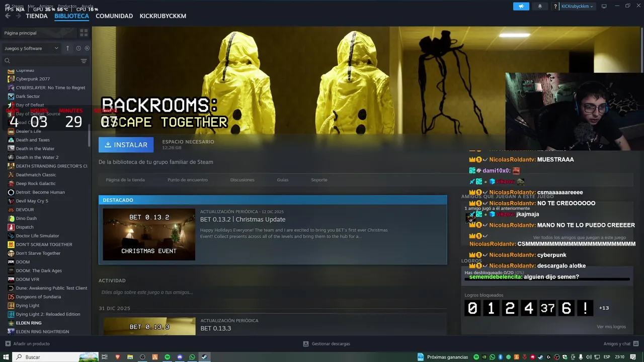
Task: Click the ready-to-play filter icon
Action: pyautogui.click(x=87, y=48)
